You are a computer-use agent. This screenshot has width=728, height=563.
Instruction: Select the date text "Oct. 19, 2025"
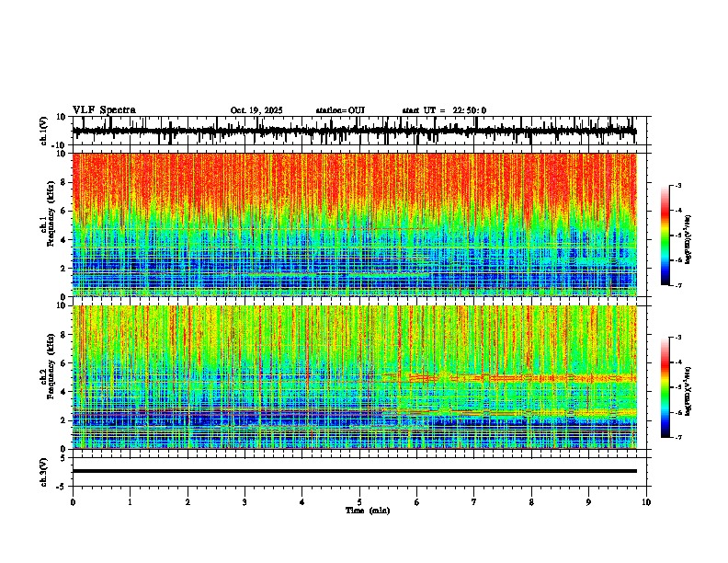(x=256, y=110)
